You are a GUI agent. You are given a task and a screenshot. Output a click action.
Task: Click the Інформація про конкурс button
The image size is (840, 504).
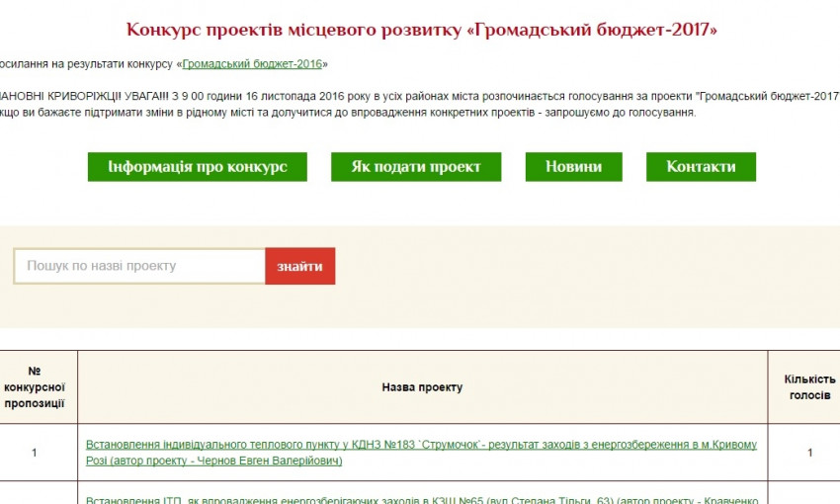197,167
